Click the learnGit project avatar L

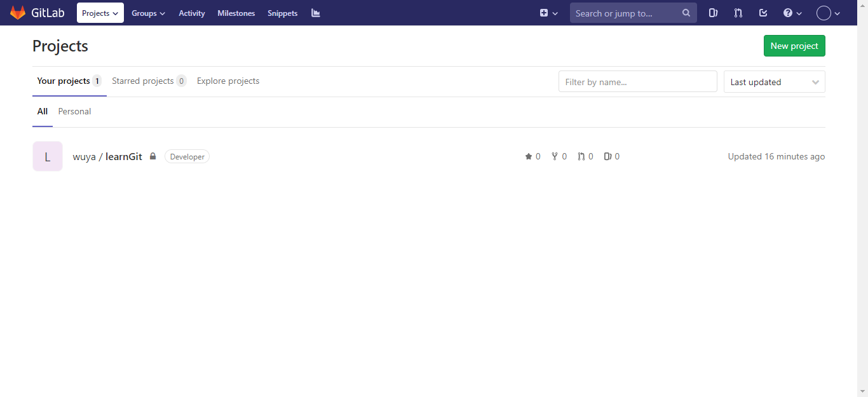coord(48,156)
